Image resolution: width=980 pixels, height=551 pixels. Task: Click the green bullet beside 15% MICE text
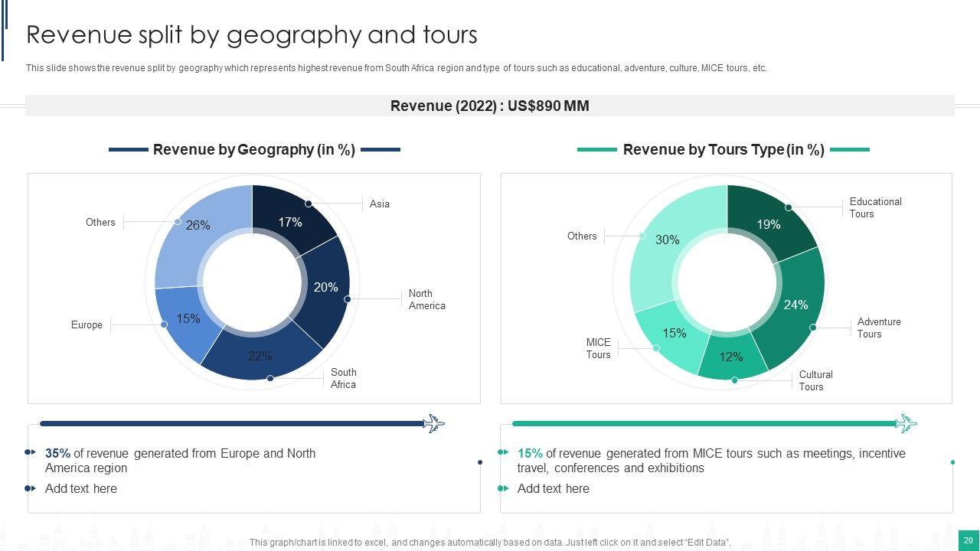pyautogui.click(x=502, y=452)
